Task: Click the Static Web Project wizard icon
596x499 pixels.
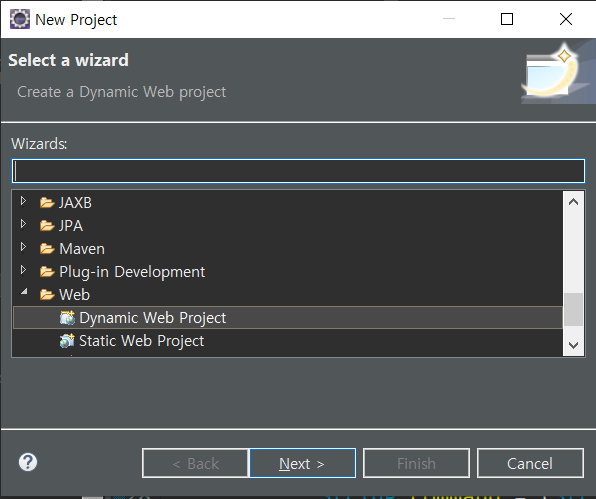Action: point(67,341)
